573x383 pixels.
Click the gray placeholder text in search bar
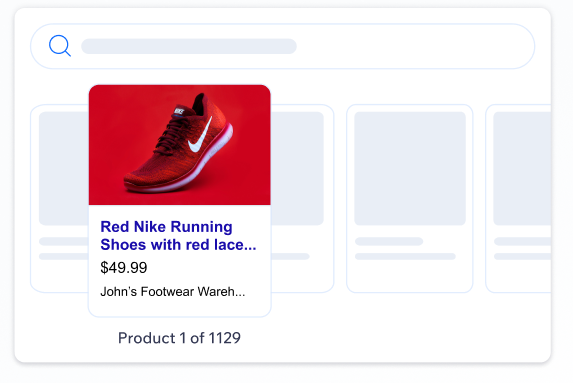[x=189, y=46]
